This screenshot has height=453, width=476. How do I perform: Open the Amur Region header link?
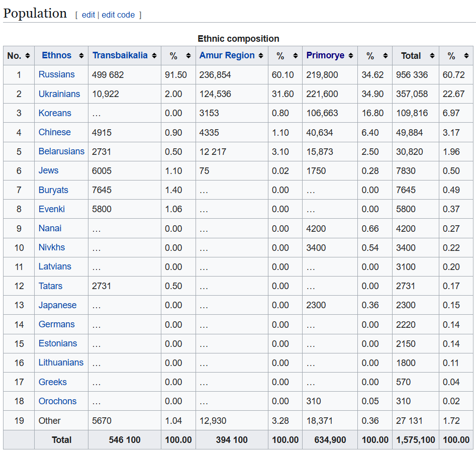click(227, 55)
